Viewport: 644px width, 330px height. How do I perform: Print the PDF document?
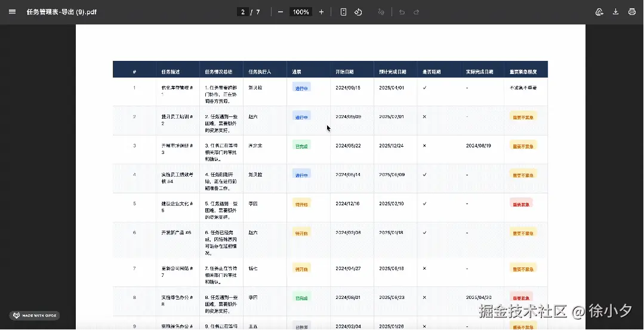(x=631, y=12)
